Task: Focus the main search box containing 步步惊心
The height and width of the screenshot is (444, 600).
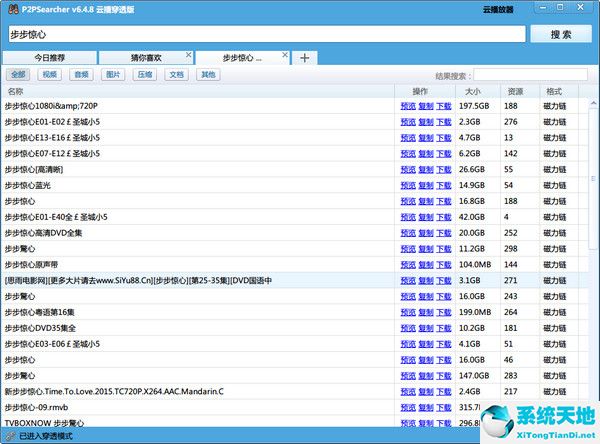Action: (267, 34)
